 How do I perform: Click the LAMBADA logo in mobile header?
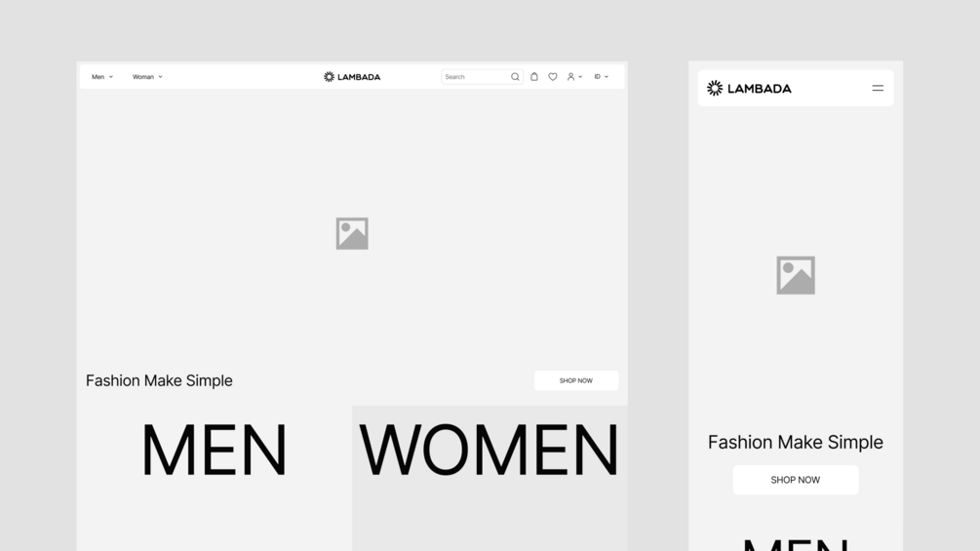point(749,88)
